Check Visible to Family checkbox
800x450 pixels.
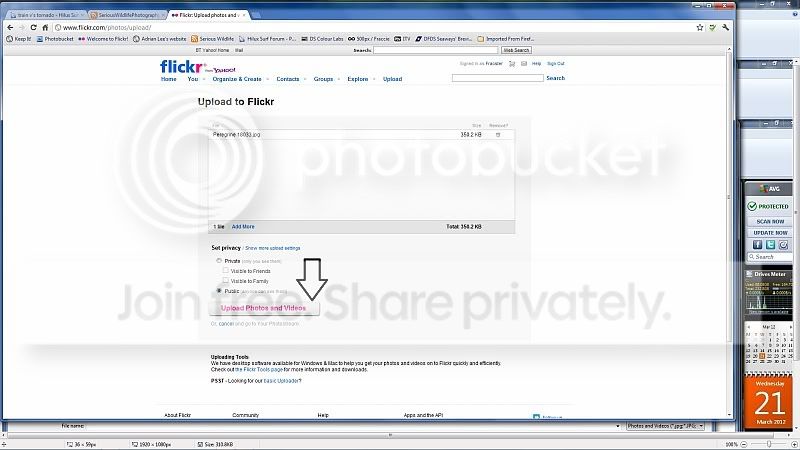(226, 281)
